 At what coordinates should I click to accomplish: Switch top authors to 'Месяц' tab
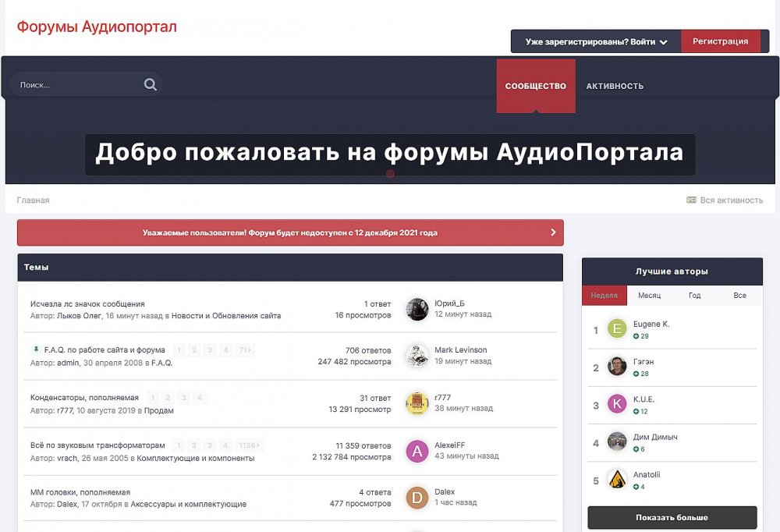pos(649,296)
